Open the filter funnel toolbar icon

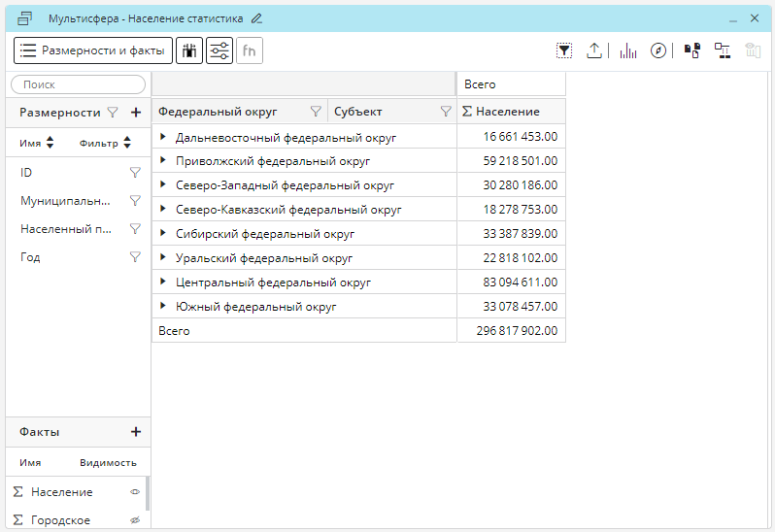point(564,50)
